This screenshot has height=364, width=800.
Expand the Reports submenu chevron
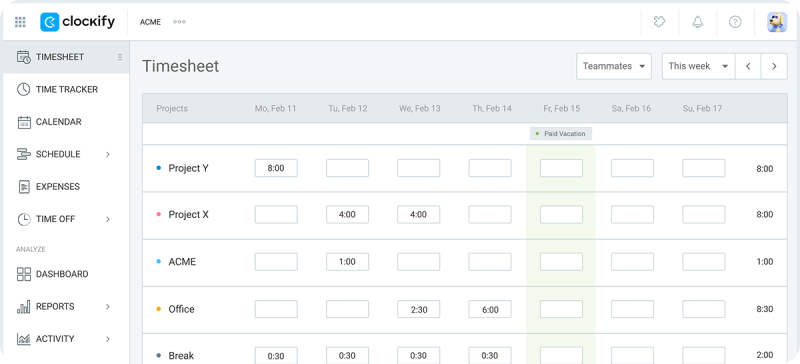108,307
